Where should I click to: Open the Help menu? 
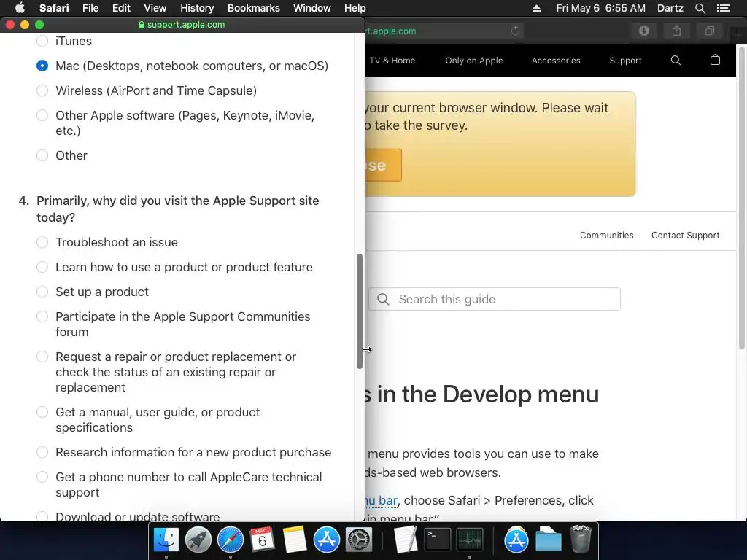[x=355, y=8]
